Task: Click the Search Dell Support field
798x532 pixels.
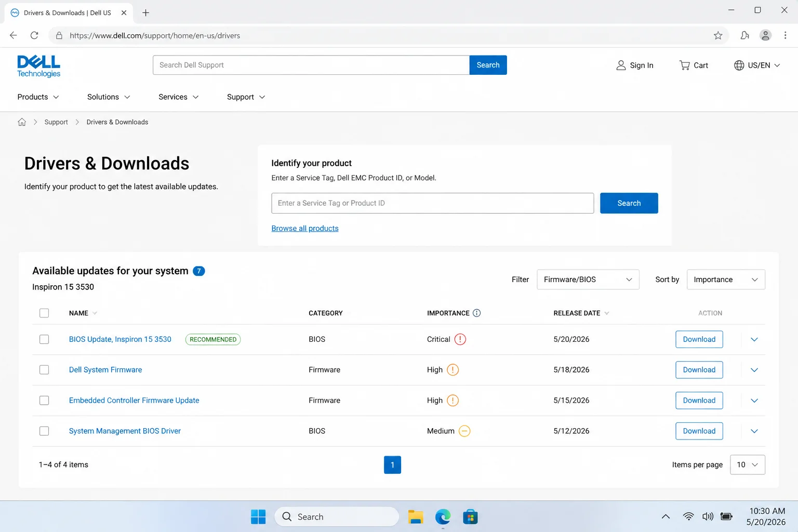Action: (x=311, y=65)
